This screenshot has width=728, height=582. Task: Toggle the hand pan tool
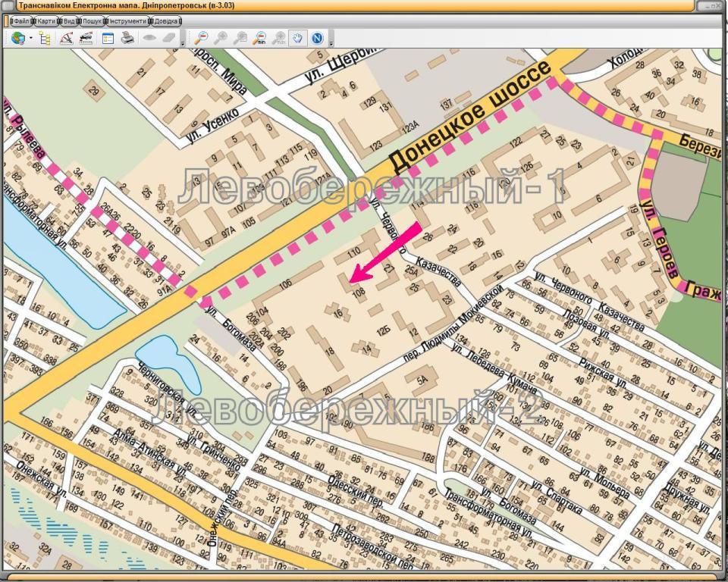pyautogui.click(x=297, y=38)
